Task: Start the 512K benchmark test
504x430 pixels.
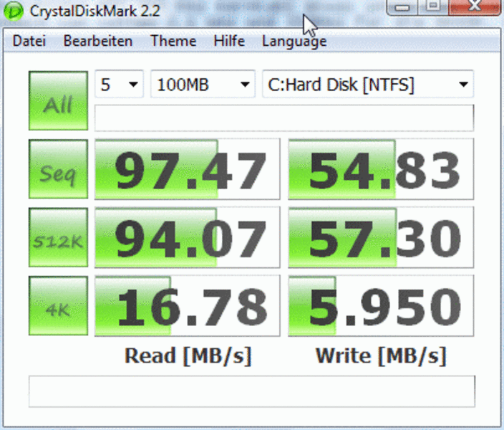Action: pyautogui.click(x=58, y=237)
